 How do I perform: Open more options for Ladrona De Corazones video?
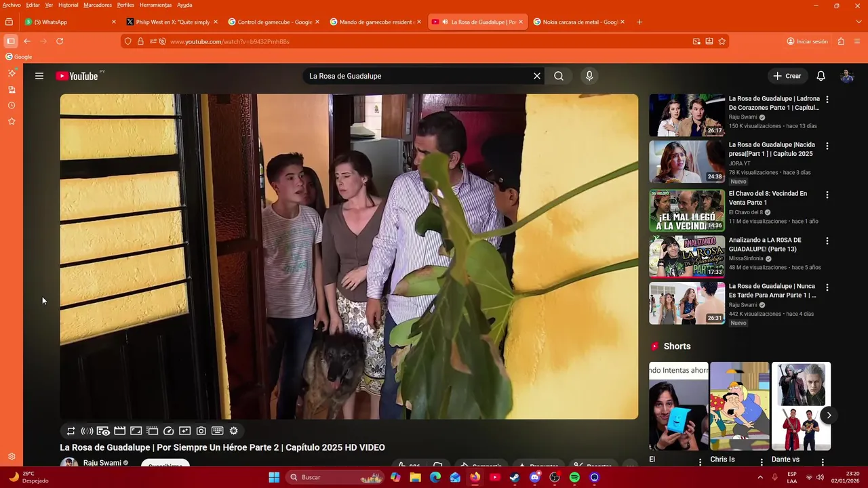click(827, 100)
